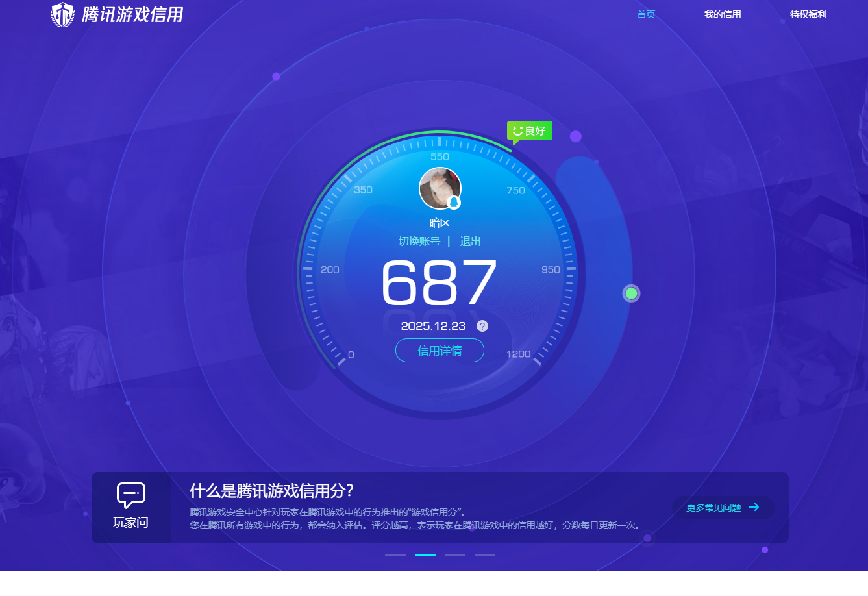Click 切换账号 to change accounts
The height and width of the screenshot is (596, 868).
(419, 241)
